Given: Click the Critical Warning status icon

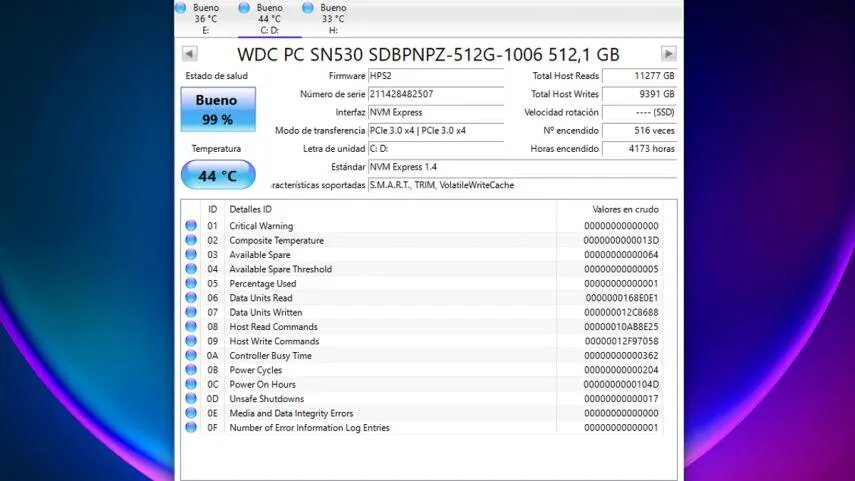Looking at the screenshot, I should [191, 226].
